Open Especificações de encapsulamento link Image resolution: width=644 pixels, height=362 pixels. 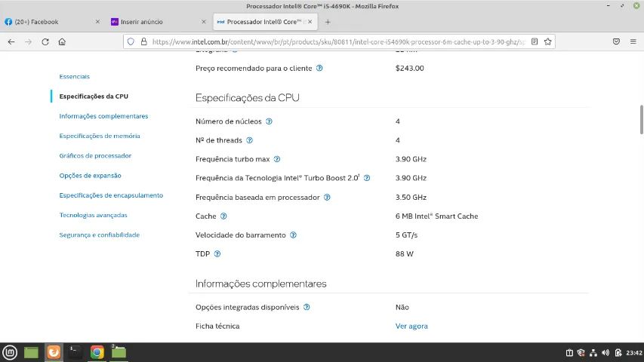point(111,195)
